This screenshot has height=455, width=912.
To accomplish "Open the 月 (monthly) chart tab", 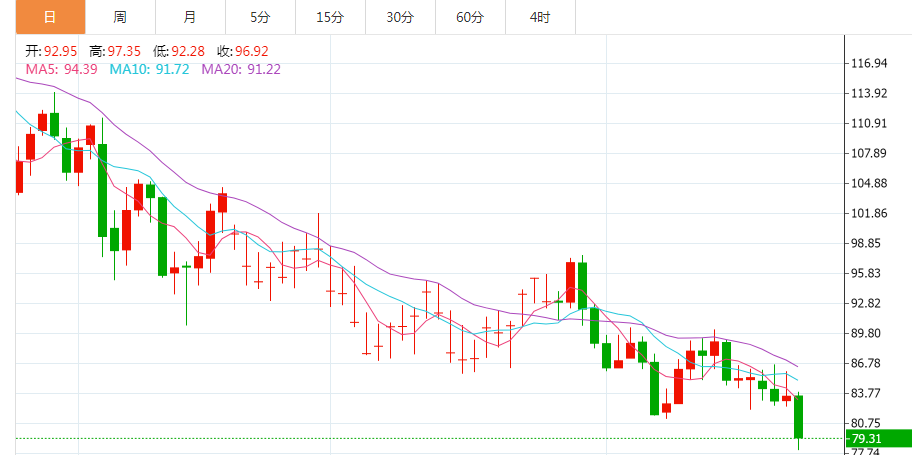I will pyautogui.click(x=190, y=18).
